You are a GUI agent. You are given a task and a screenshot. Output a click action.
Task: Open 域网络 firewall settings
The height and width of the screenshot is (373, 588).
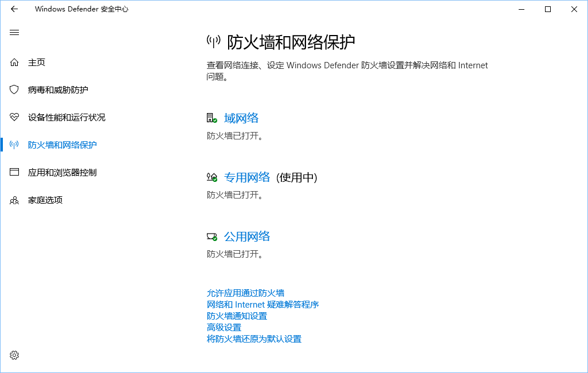pyautogui.click(x=241, y=118)
